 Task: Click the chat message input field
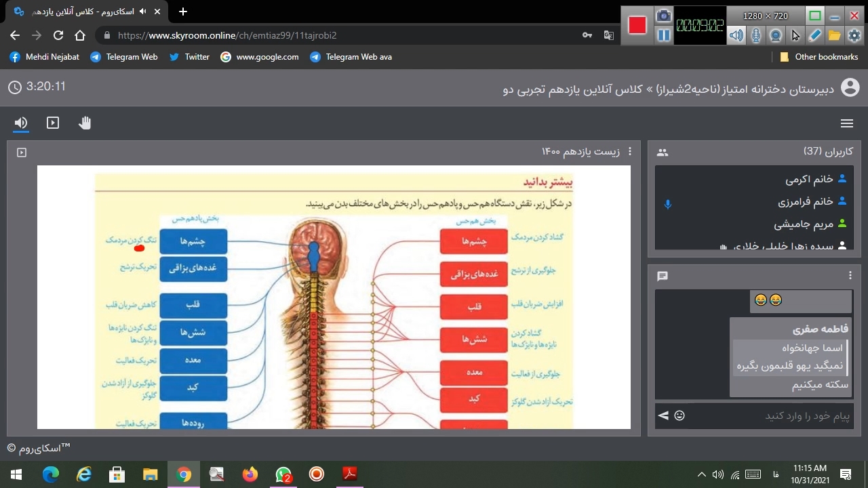tap(770, 415)
